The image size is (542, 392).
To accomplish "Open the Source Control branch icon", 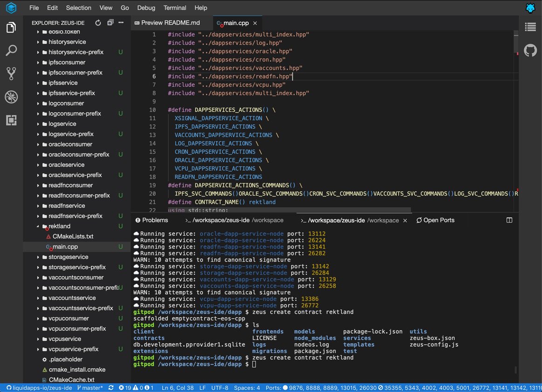I will point(11,74).
